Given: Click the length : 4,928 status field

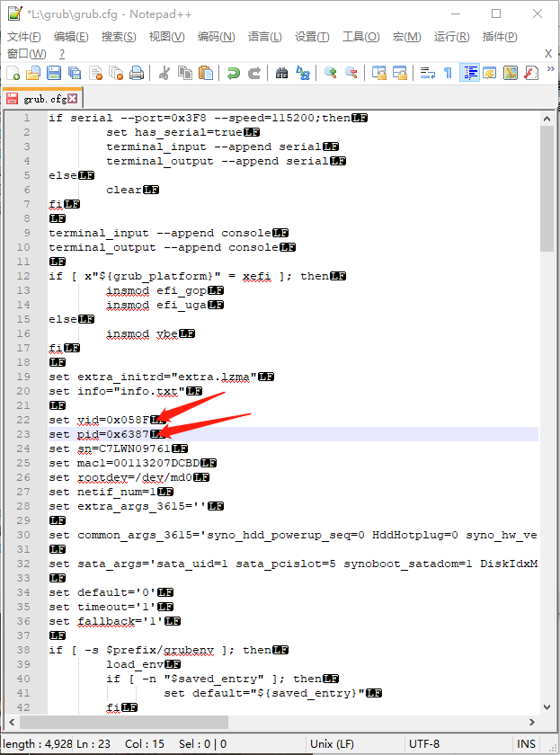Looking at the screenshot, I should (38, 744).
